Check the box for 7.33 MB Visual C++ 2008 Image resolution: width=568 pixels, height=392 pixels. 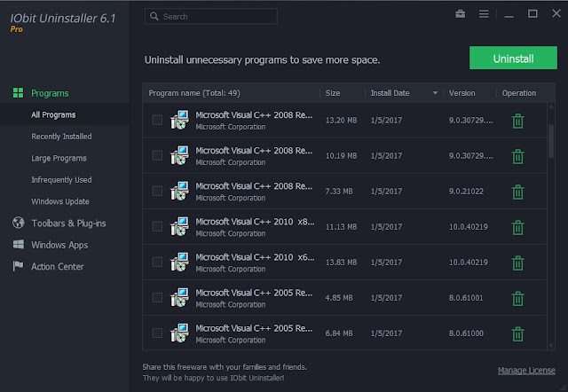157,191
